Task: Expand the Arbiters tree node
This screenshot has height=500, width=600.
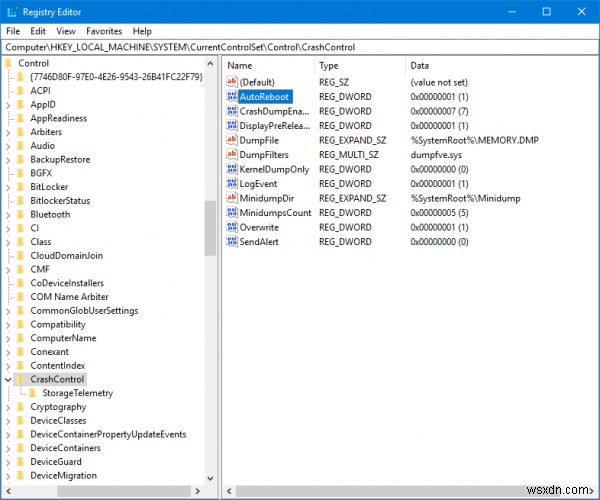Action: tap(8, 132)
